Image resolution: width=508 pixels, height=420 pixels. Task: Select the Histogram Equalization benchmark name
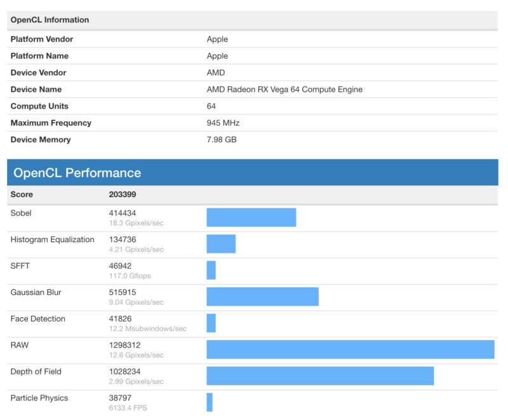pyautogui.click(x=53, y=240)
